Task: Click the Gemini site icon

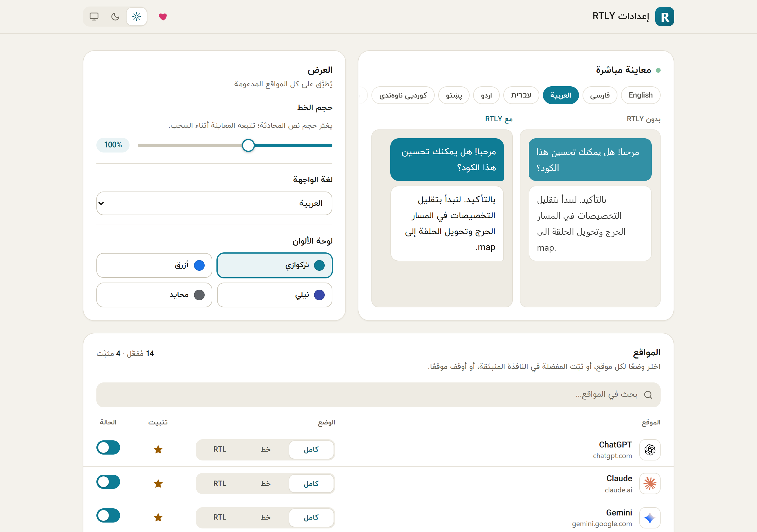Action: click(650, 518)
